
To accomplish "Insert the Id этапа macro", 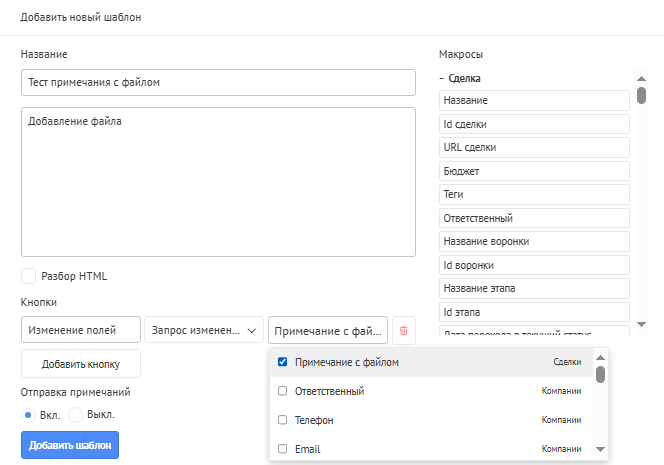I will 534,312.
